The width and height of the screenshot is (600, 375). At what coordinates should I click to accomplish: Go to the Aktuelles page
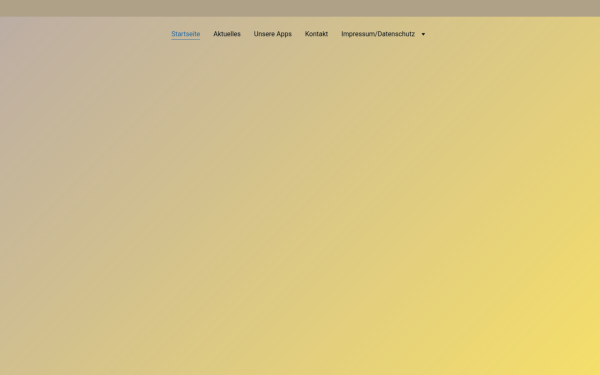tap(227, 34)
